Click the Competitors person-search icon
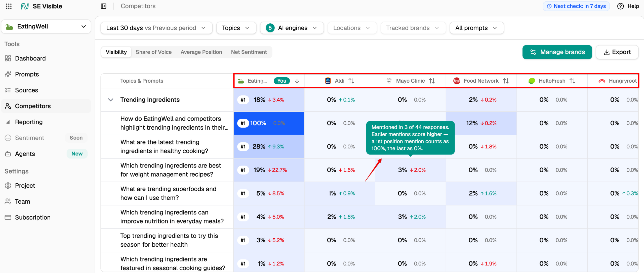The height and width of the screenshot is (273, 644). tap(8, 106)
